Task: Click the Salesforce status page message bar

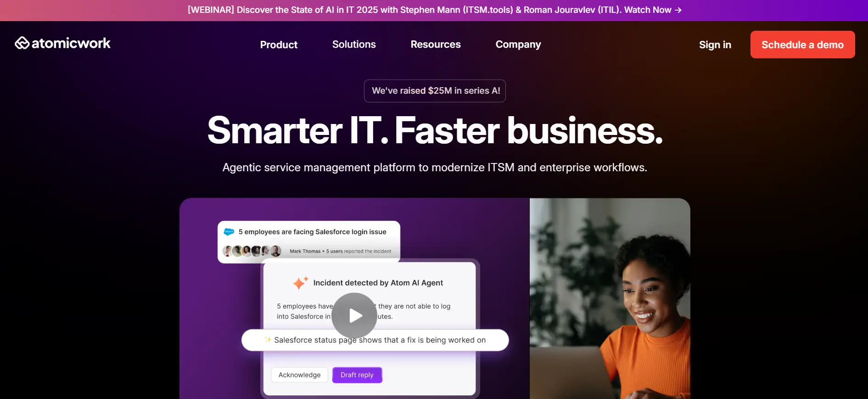Action: pos(375,340)
